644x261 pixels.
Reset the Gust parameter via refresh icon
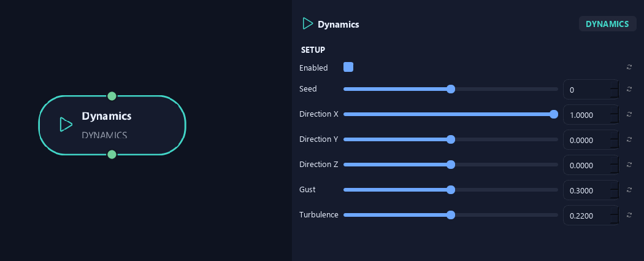coord(629,190)
